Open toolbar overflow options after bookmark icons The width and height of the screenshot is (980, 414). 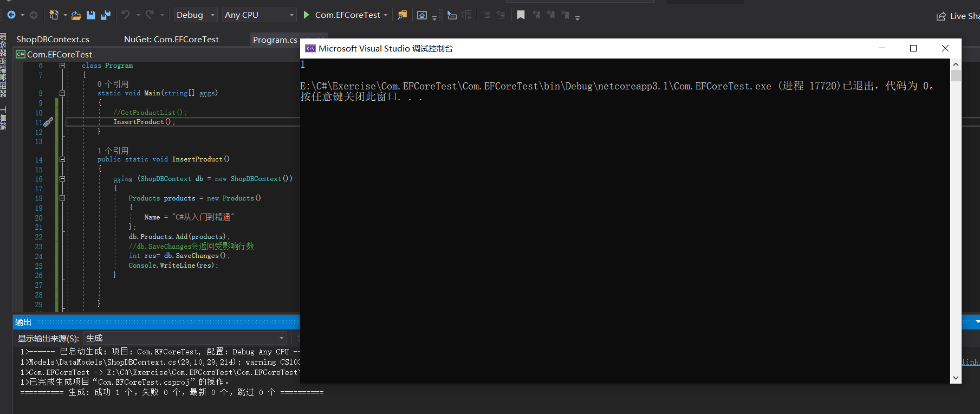tap(577, 18)
